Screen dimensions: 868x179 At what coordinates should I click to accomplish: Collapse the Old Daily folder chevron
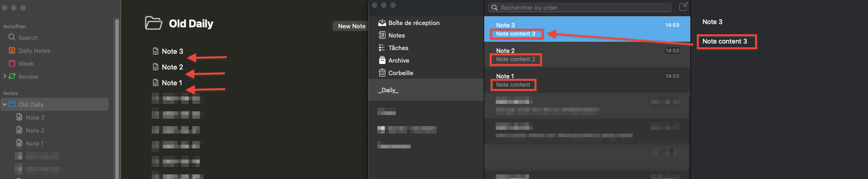5,104
